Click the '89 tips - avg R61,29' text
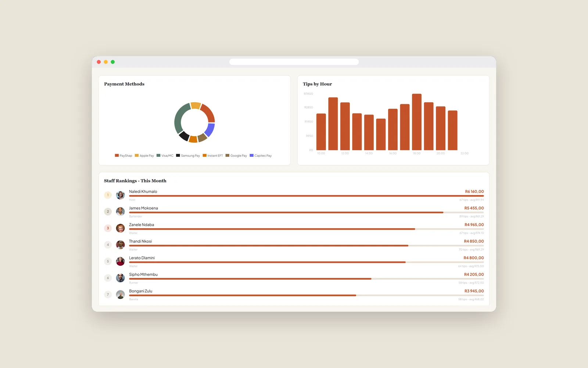This screenshot has height=368, width=588. [x=472, y=216]
